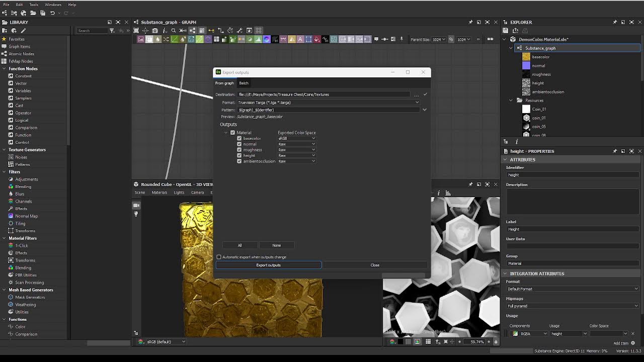Collapse the Material outputs group arrow
The height and width of the screenshot is (362, 644).
(226, 133)
